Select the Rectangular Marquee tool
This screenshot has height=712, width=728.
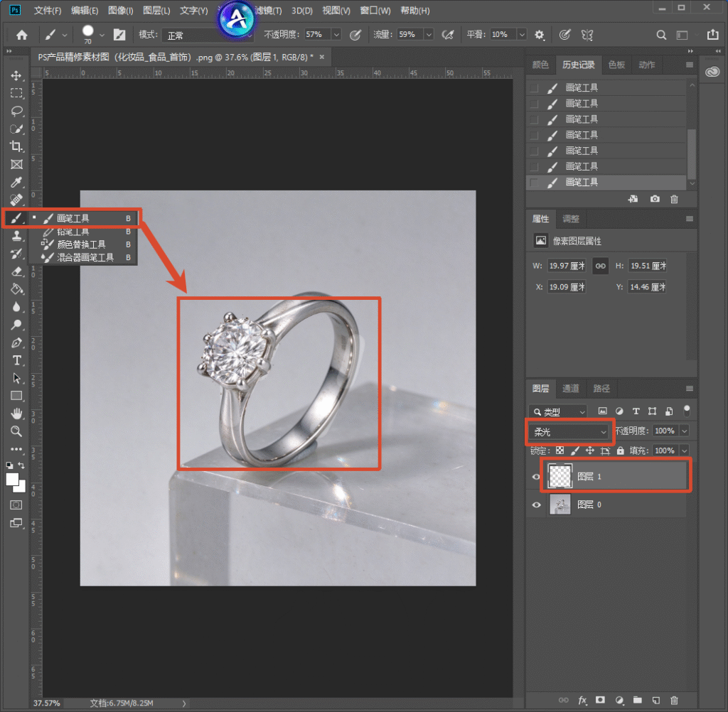[x=16, y=93]
